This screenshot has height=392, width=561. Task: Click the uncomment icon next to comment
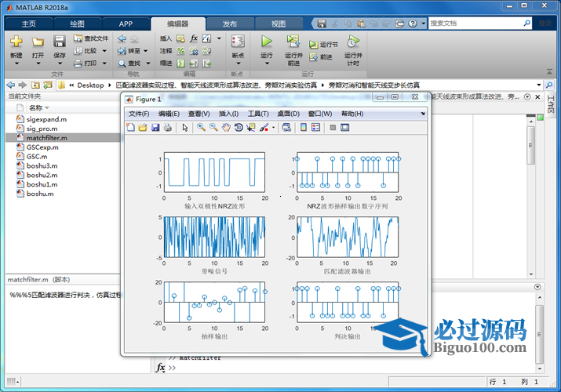pos(194,51)
